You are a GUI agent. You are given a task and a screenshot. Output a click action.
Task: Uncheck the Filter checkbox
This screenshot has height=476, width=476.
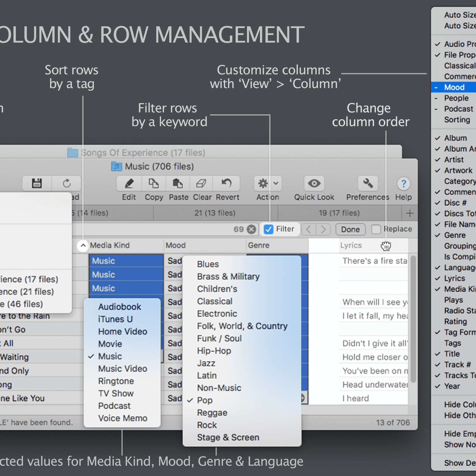pyautogui.click(x=268, y=229)
